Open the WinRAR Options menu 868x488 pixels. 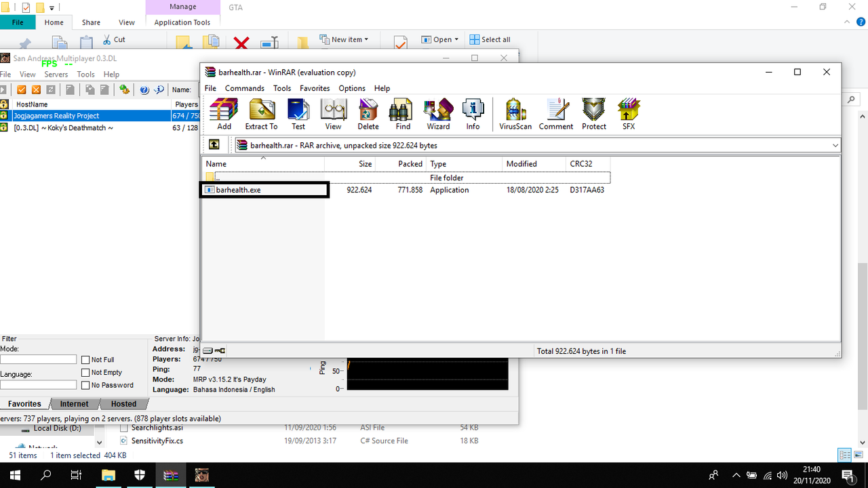tap(352, 88)
